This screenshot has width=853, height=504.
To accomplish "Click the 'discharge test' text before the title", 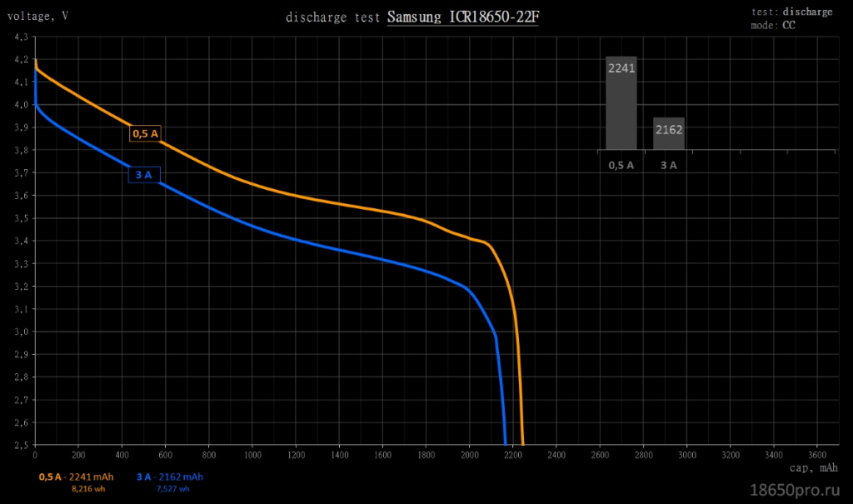I will pyautogui.click(x=333, y=17).
